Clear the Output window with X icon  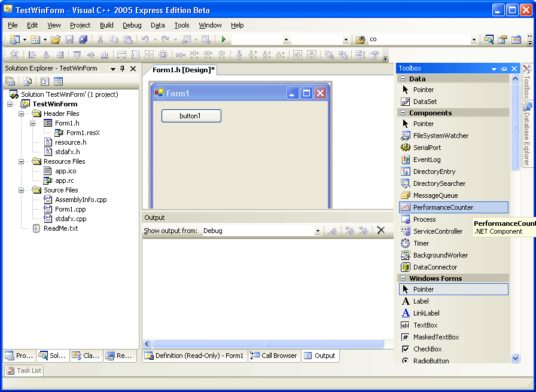click(x=381, y=231)
